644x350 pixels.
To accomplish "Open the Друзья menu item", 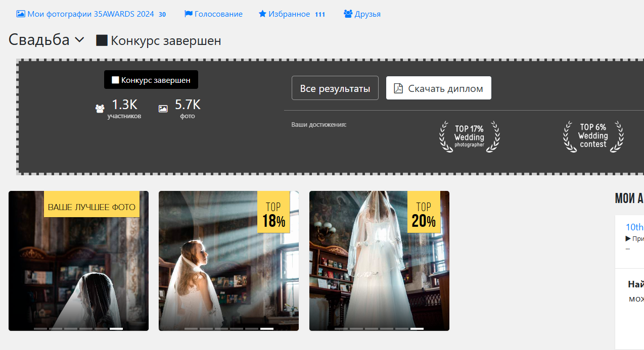I will (x=367, y=14).
